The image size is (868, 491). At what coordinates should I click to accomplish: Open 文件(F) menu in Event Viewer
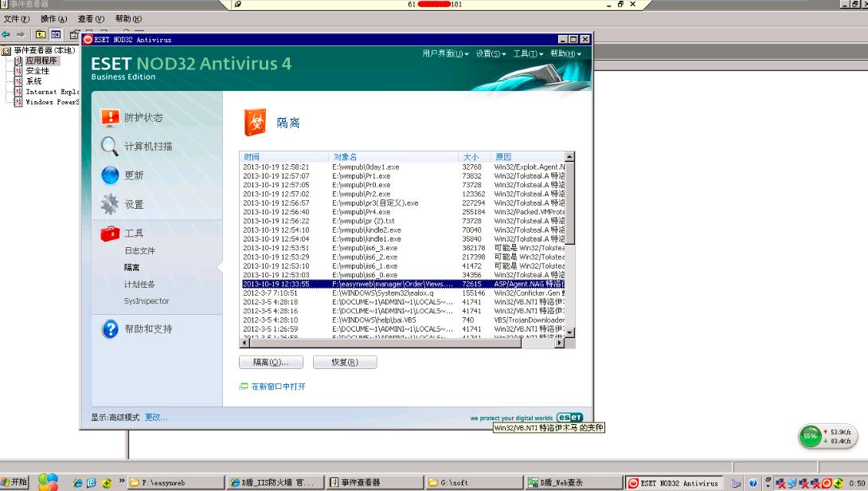pos(17,19)
